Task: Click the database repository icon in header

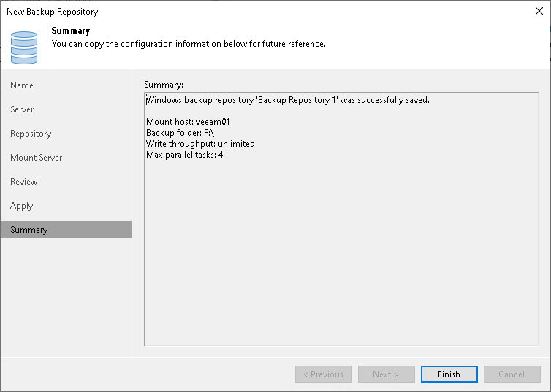Action: pos(24,47)
